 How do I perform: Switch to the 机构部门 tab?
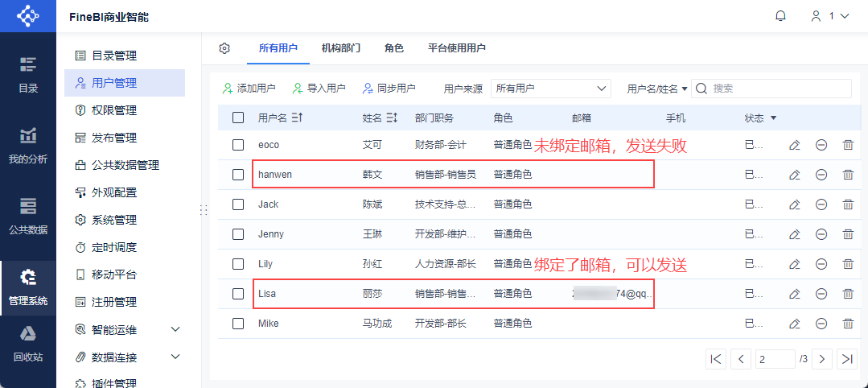[340, 48]
